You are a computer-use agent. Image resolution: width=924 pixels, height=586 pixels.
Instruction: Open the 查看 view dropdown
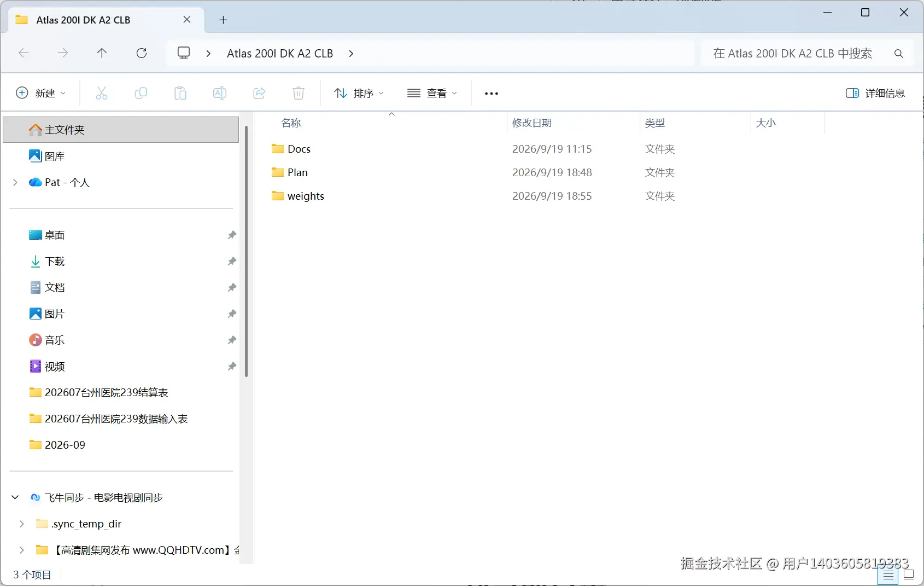click(432, 93)
